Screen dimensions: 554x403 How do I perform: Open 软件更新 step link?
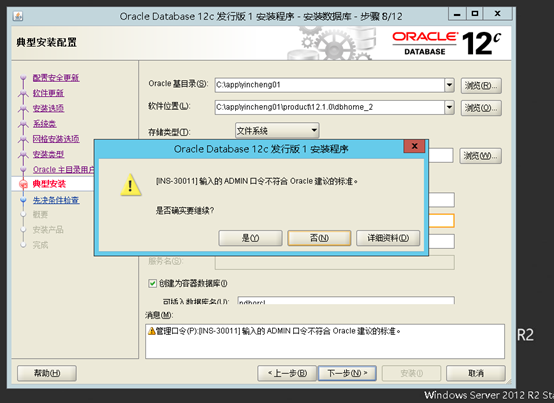48,93
